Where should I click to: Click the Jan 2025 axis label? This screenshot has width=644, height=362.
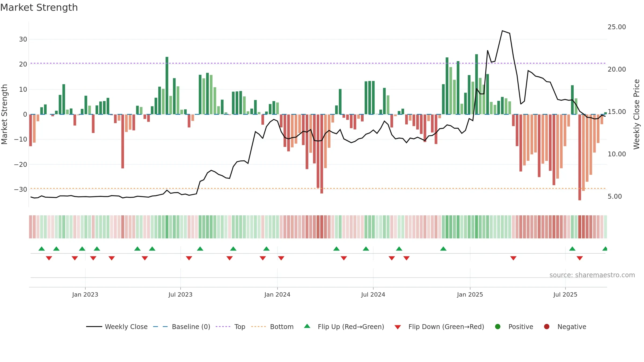(x=470, y=294)
